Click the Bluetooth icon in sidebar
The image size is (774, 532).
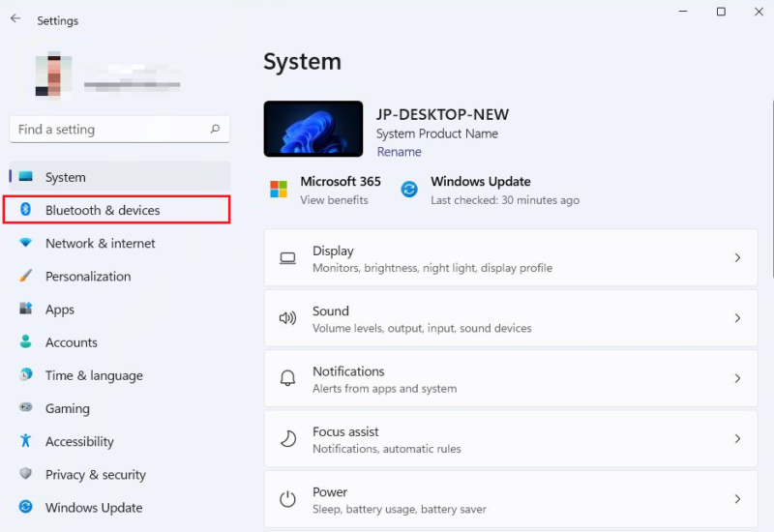[x=26, y=210]
